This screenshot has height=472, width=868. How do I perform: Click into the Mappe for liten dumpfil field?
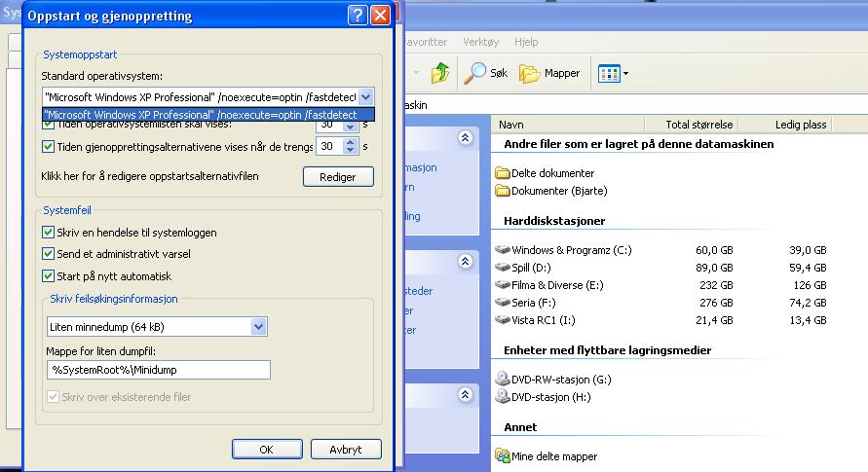[159, 370]
